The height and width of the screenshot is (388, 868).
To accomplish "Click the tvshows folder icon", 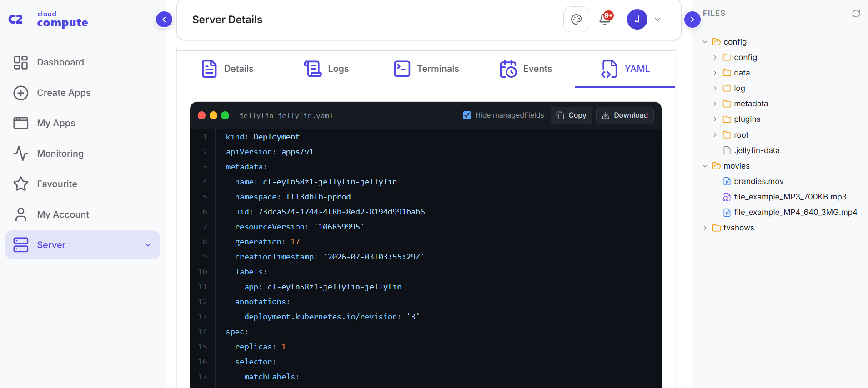I will pos(717,228).
